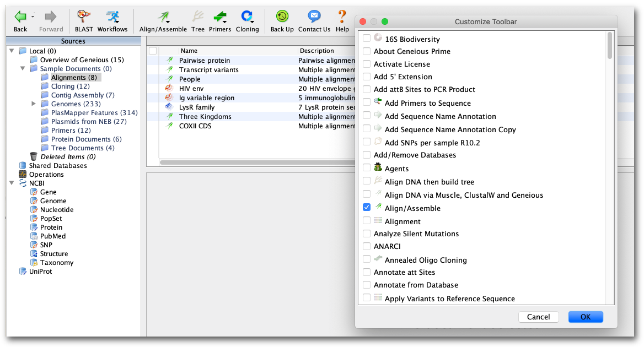Confirm the dialog with OK

point(585,317)
